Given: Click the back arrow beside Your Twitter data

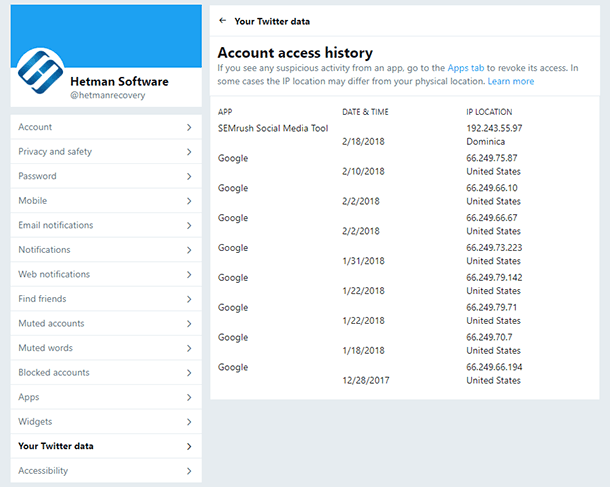Looking at the screenshot, I should [223, 21].
